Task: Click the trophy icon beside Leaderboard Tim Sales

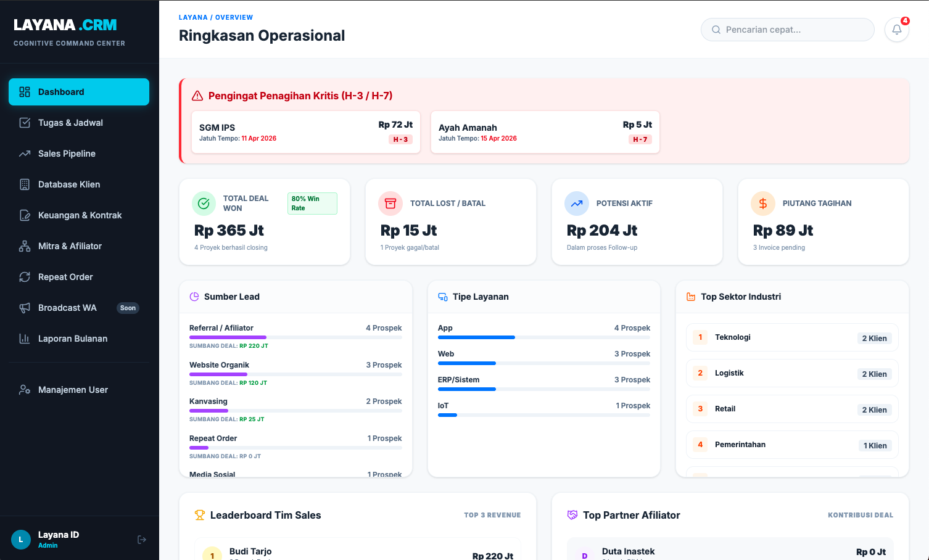Action: pyautogui.click(x=199, y=514)
